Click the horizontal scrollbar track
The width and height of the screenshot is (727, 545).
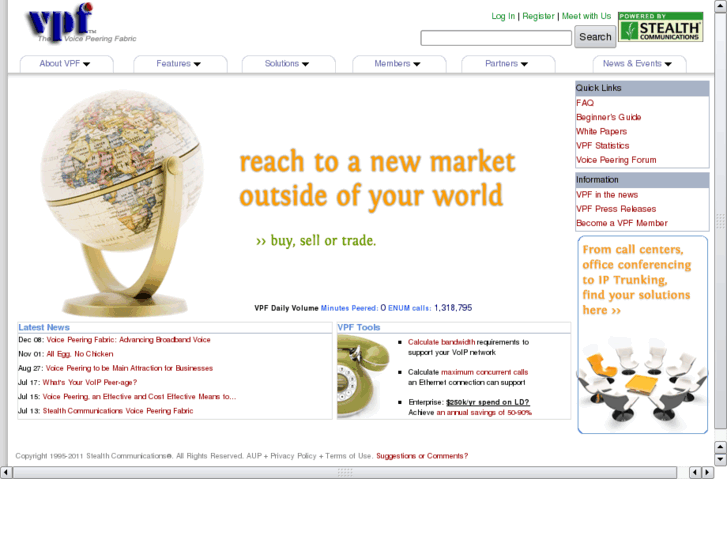point(344,472)
